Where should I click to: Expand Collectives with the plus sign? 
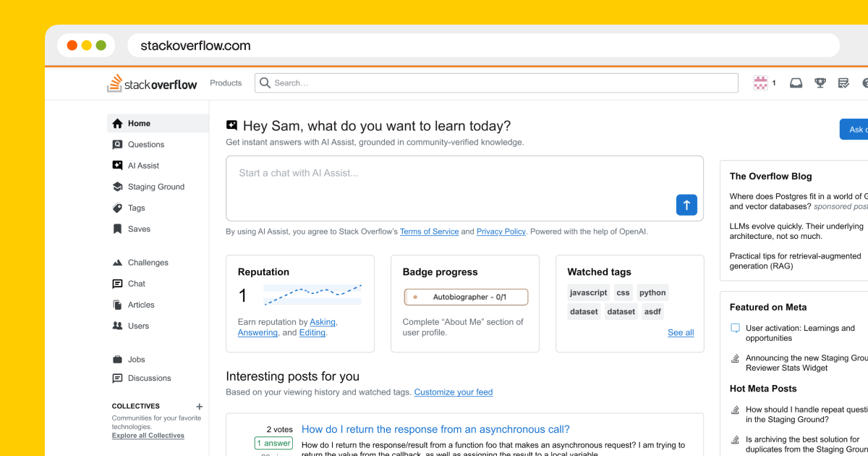click(199, 406)
